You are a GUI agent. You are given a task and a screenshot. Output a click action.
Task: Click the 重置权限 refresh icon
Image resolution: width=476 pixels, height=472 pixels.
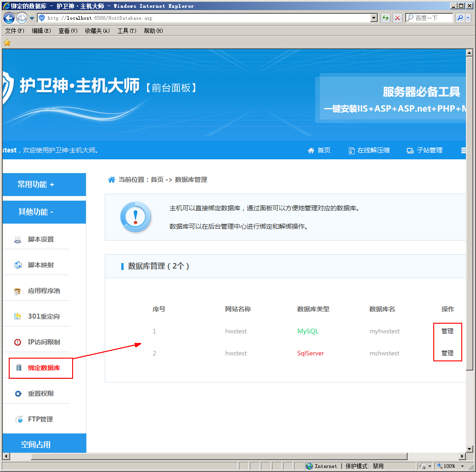click(x=18, y=393)
